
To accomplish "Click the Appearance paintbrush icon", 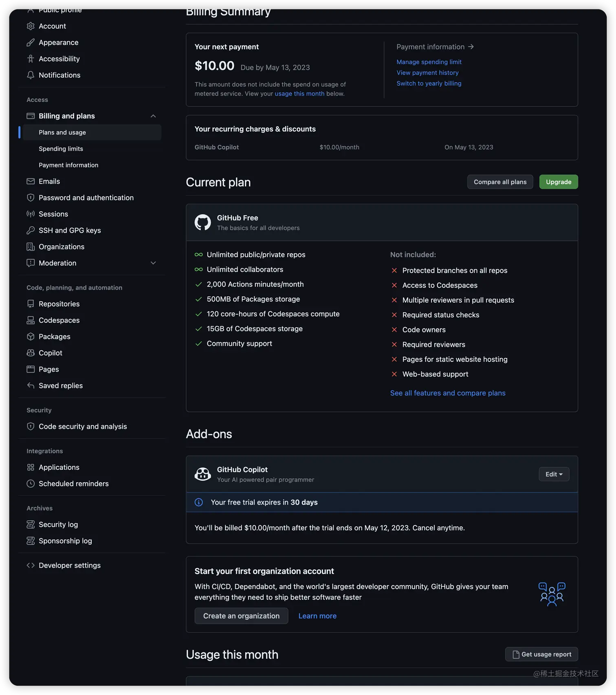I will (31, 42).
